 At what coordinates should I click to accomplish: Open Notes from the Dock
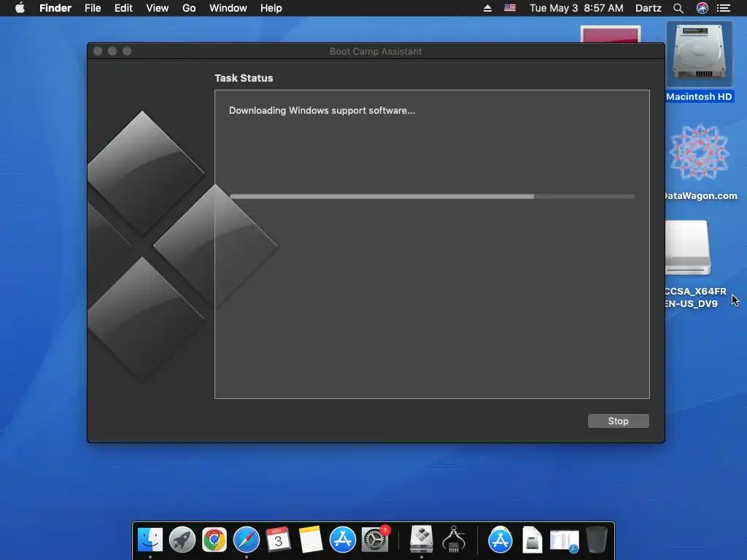[x=310, y=540]
